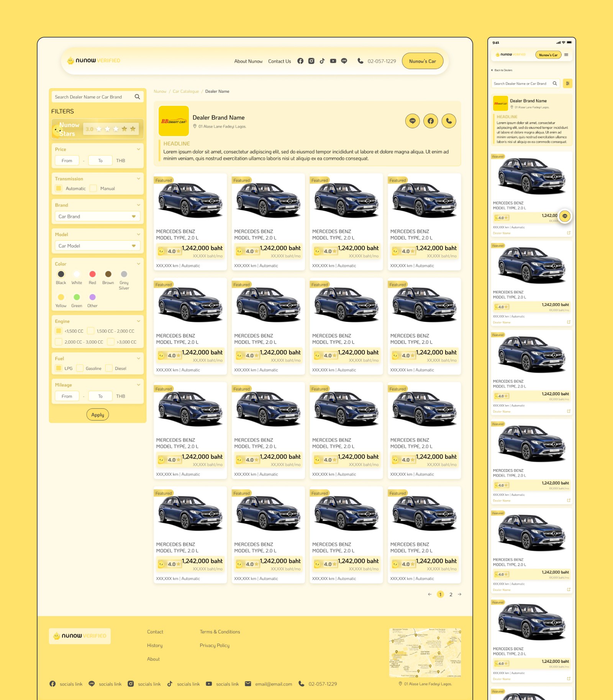Click the search icon in mobile search bar
This screenshot has height=700, width=613.
click(x=555, y=84)
